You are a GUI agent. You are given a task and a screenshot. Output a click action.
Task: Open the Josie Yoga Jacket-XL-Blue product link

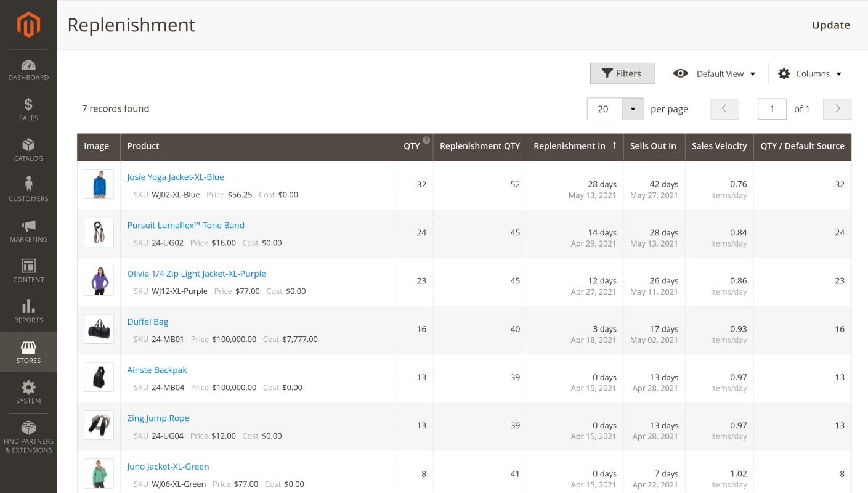(x=176, y=177)
